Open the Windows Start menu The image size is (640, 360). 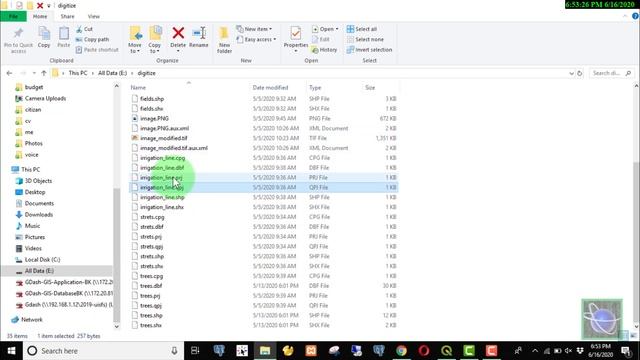11,351
